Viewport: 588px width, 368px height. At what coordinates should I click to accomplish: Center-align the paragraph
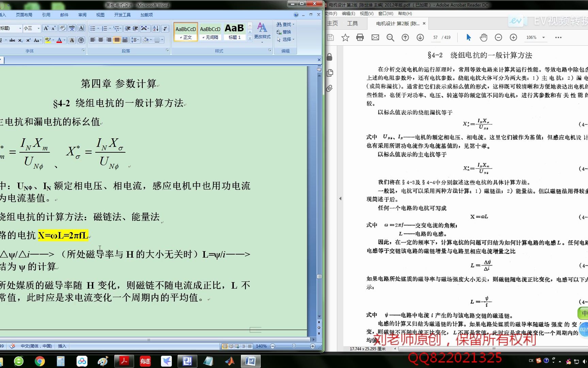(x=101, y=40)
